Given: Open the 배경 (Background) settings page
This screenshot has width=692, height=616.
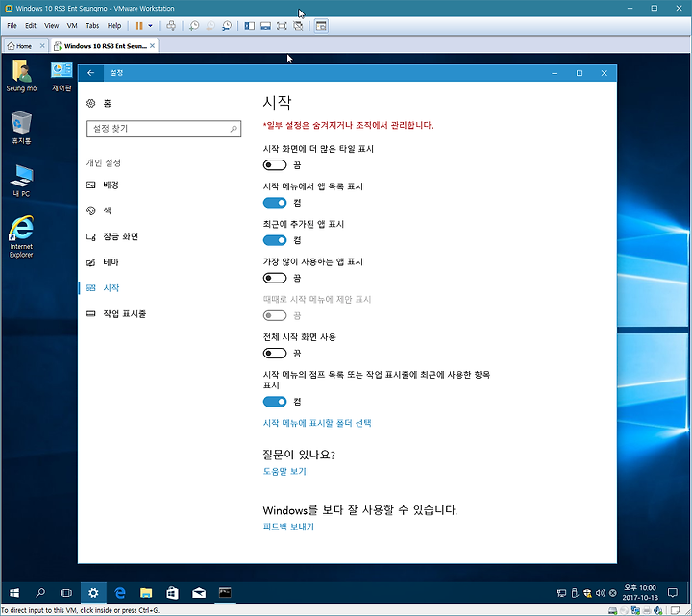Looking at the screenshot, I should tap(103, 185).
